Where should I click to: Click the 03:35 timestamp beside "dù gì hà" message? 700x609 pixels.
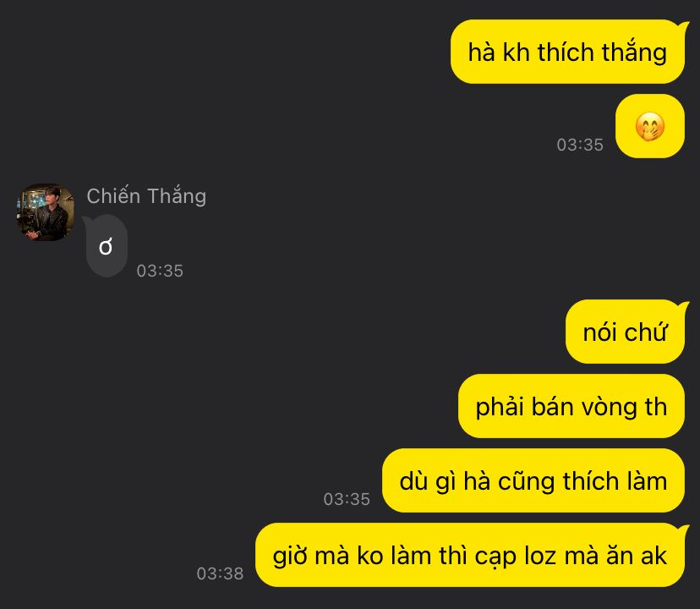point(347,499)
